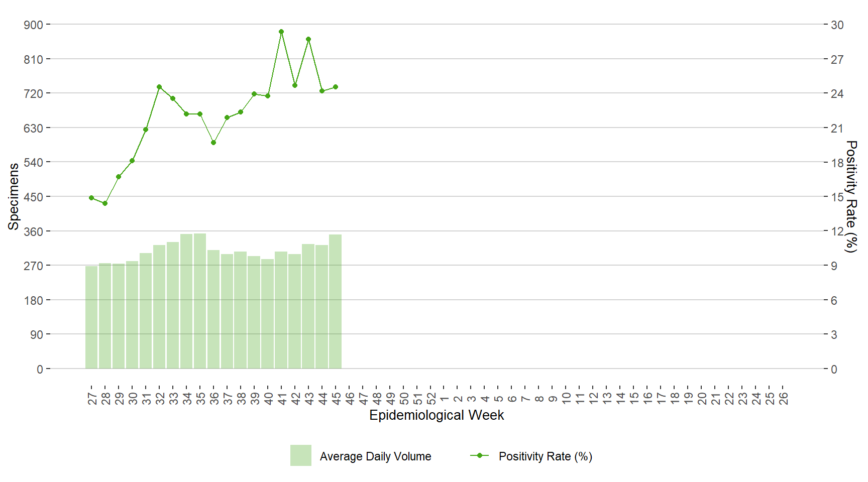Viewport: 868px width, 482px height.
Task: Click the Positivity Rate legend line marker
Action: [x=479, y=455]
